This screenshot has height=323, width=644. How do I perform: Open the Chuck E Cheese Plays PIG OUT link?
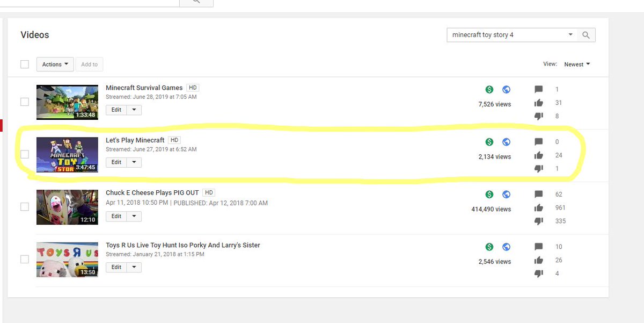click(153, 192)
